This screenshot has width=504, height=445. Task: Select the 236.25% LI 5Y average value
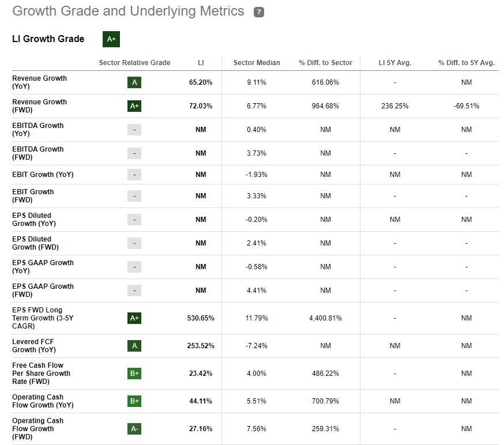coord(394,106)
